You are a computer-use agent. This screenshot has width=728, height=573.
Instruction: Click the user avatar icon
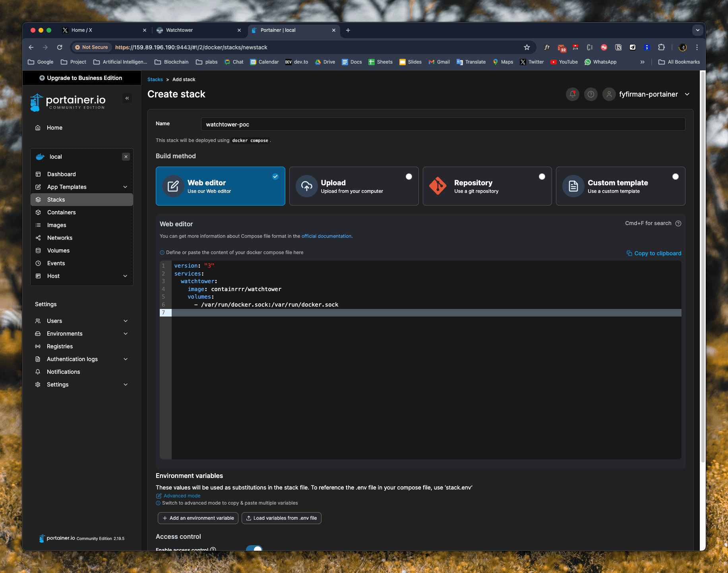pyautogui.click(x=609, y=94)
